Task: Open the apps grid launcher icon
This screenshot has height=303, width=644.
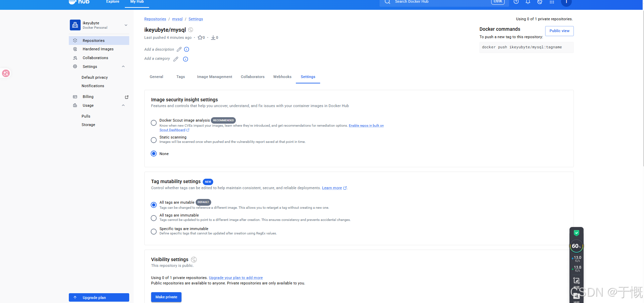Action: click(x=552, y=2)
